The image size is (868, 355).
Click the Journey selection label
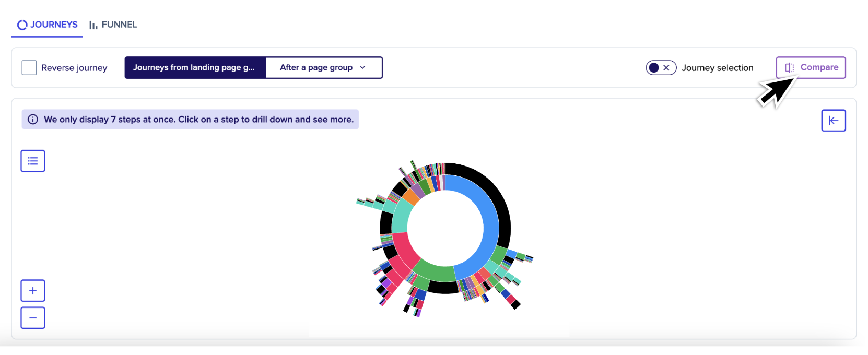tap(718, 68)
